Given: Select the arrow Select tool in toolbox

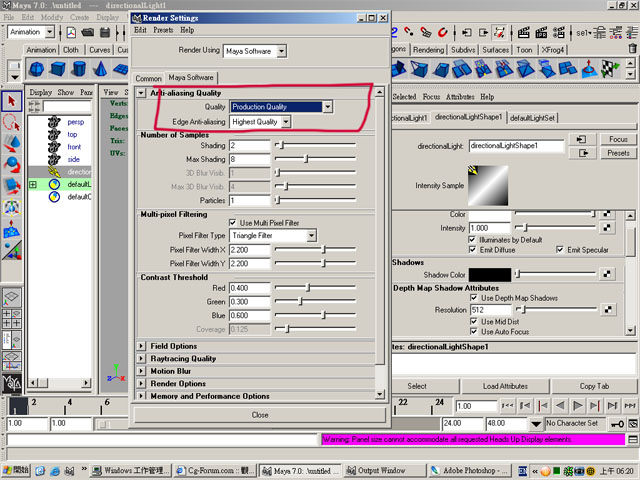Looking at the screenshot, I should coord(11,101).
